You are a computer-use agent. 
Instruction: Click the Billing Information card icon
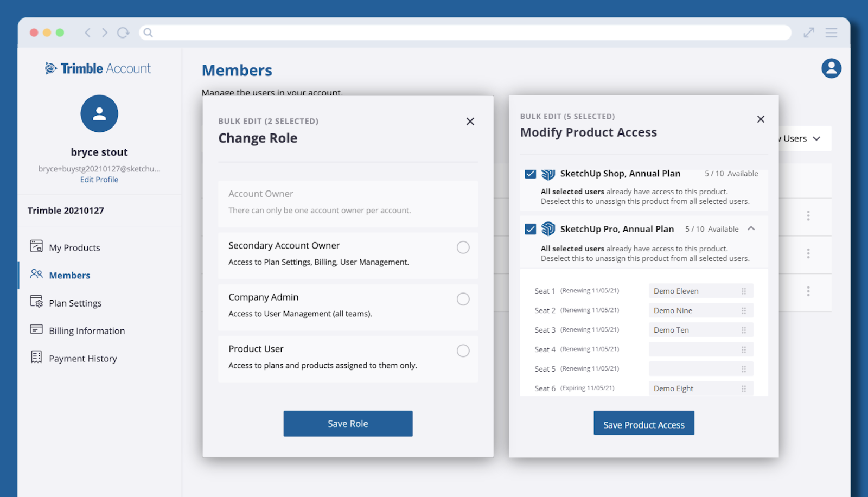[36, 329]
